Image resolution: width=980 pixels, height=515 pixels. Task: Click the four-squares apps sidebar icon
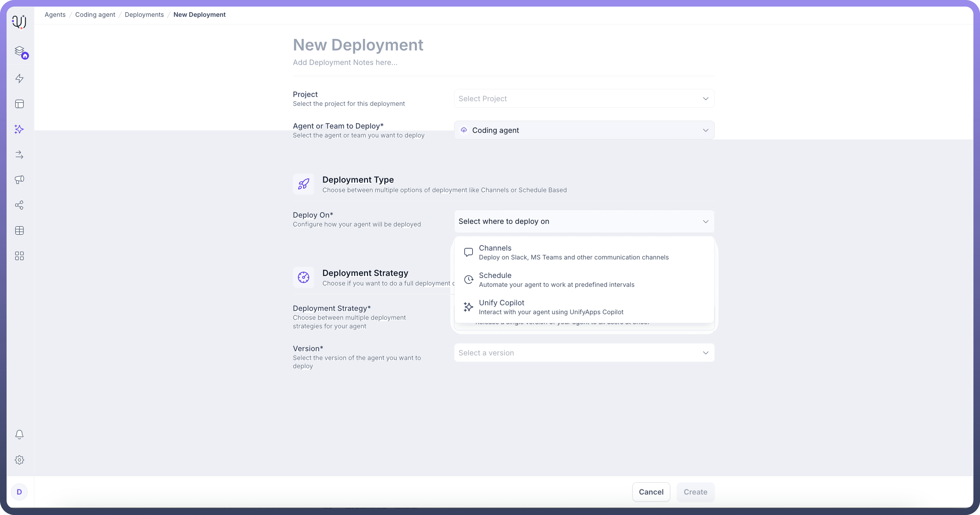[x=19, y=256]
